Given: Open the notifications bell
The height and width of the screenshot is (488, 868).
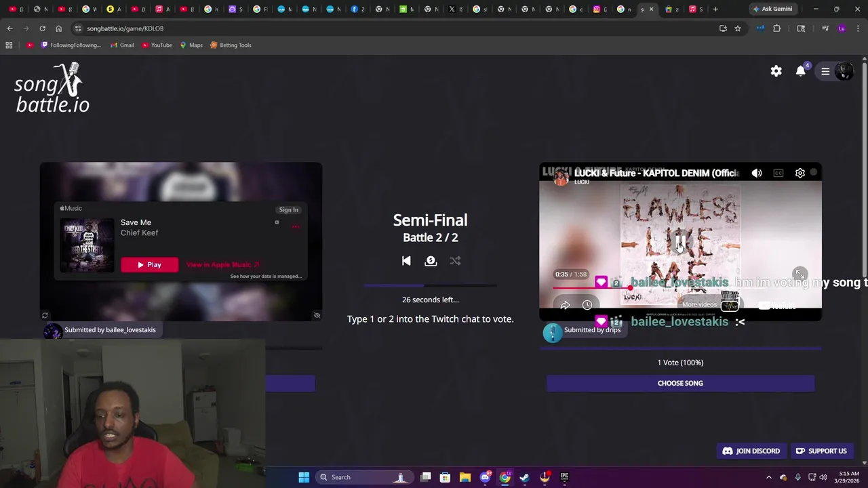Looking at the screenshot, I should (800, 71).
